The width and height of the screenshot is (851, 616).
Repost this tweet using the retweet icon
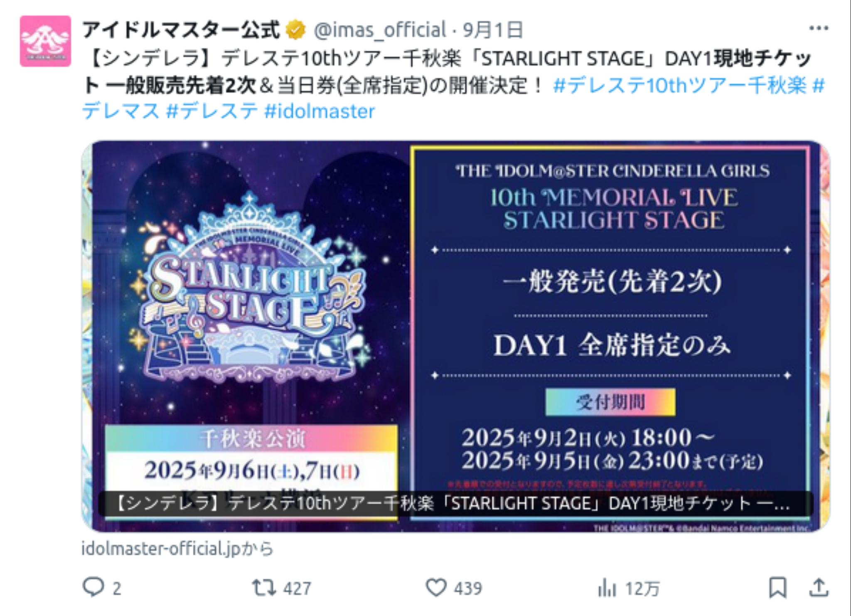(263, 588)
